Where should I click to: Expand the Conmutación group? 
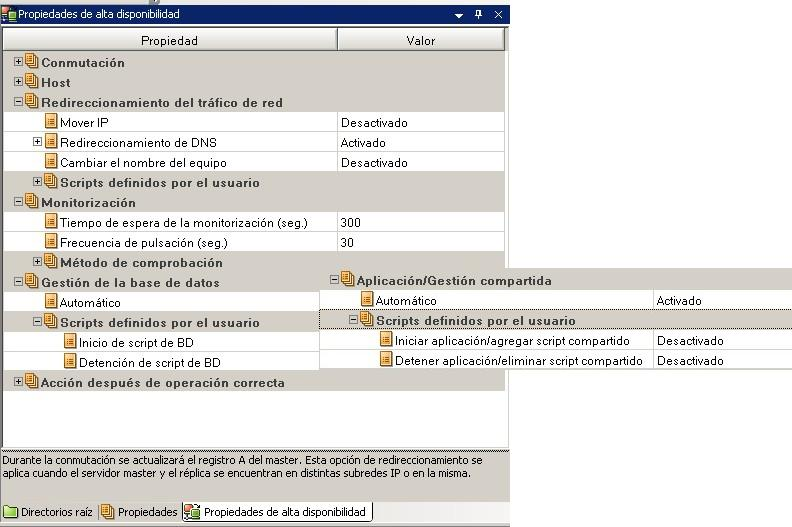coord(18,62)
